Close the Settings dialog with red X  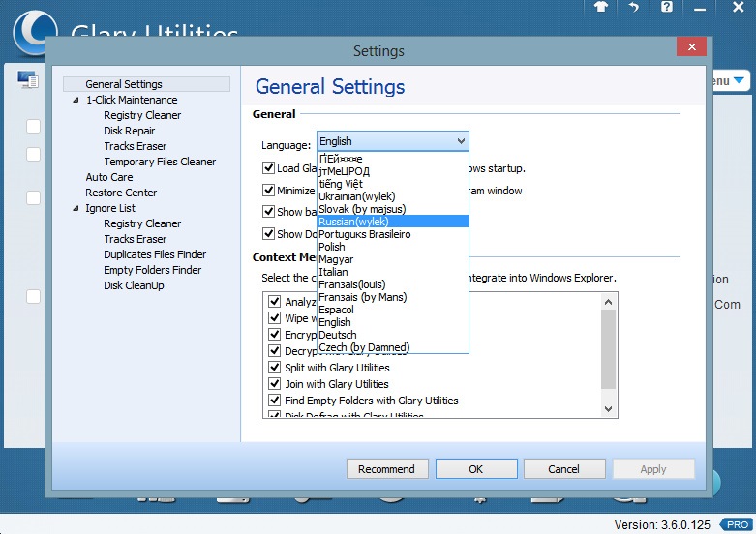[x=691, y=48]
